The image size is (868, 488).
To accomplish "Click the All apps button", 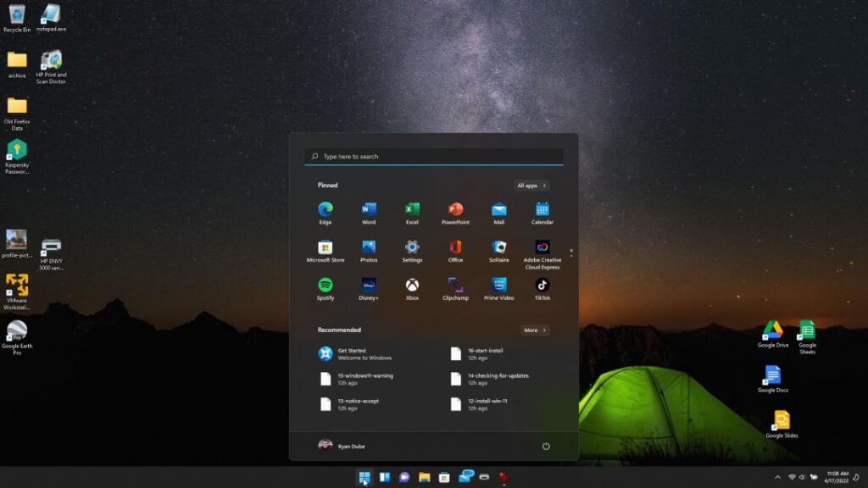I will pyautogui.click(x=531, y=186).
